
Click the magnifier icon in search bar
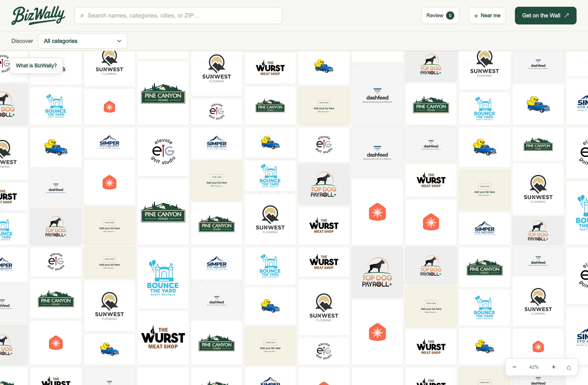[x=82, y=15]
